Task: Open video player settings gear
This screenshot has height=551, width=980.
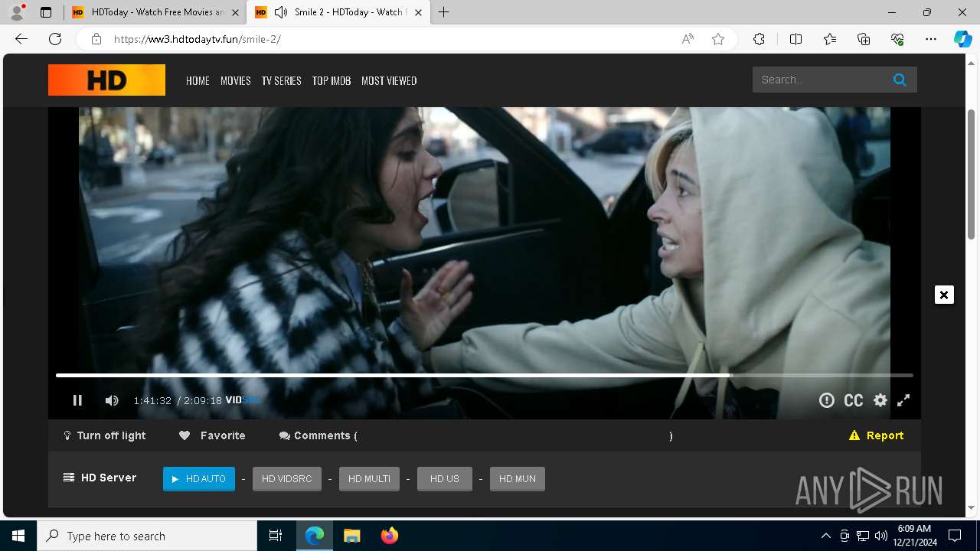Action: pyautogui.click(x=880, y=400)
